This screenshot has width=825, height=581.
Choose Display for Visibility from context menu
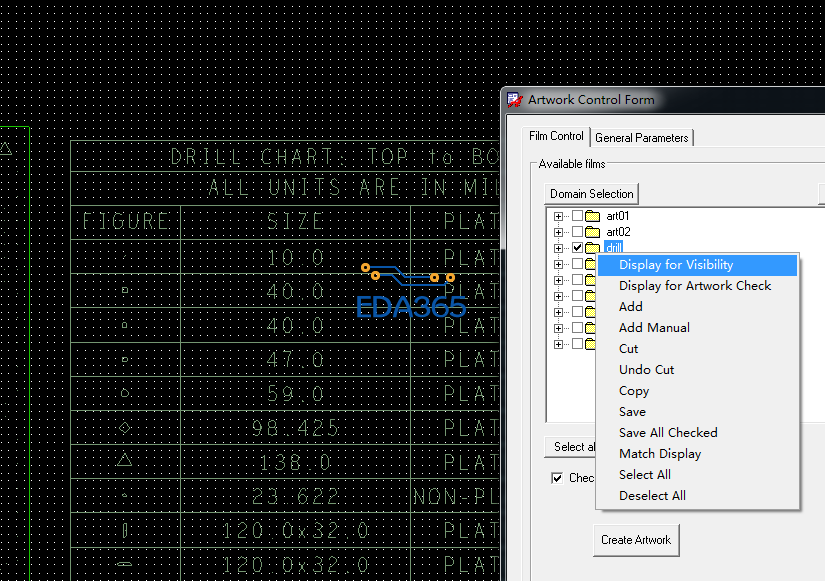coord(676,265)
